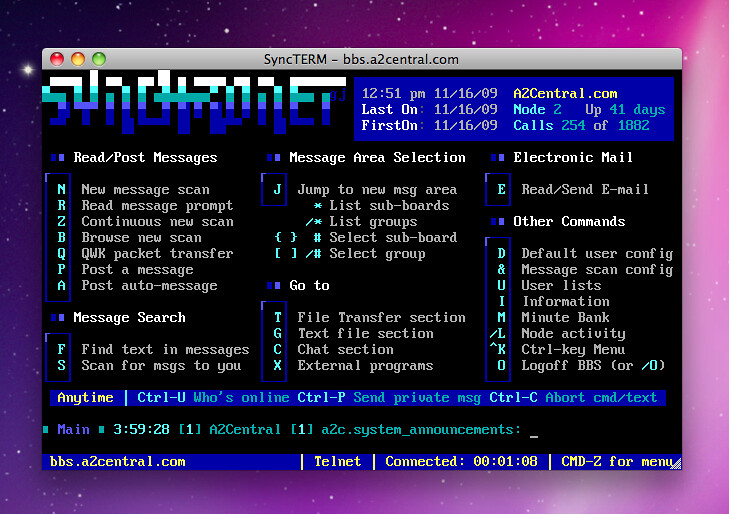Click 'Telnet' in the status bar

[338, 461]
